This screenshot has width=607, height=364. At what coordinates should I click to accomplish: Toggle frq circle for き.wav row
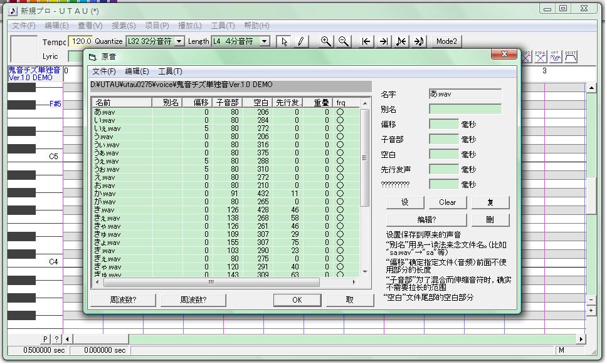tap(340, 210)
